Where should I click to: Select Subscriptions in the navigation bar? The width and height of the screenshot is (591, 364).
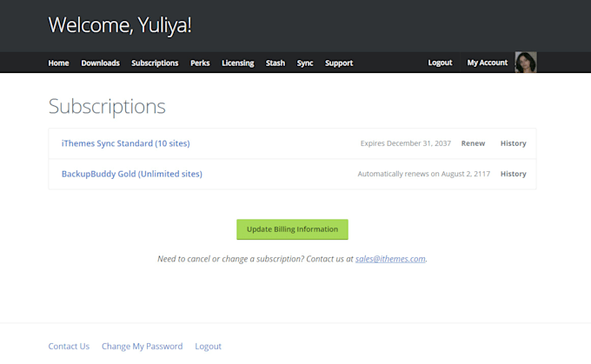point(155,63)
